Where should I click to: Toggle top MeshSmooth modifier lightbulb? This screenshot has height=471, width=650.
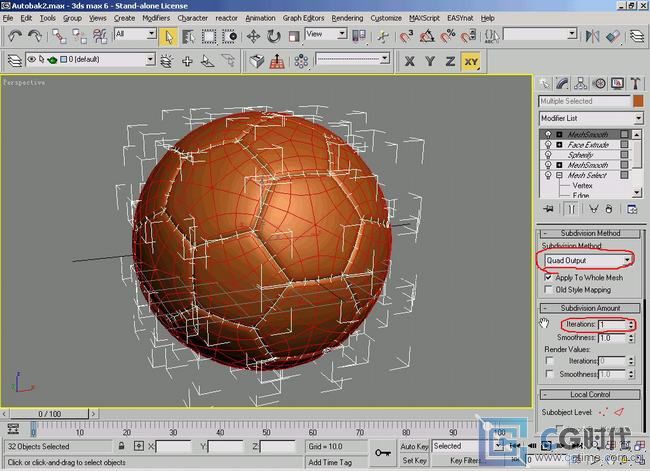coord(548,134)
